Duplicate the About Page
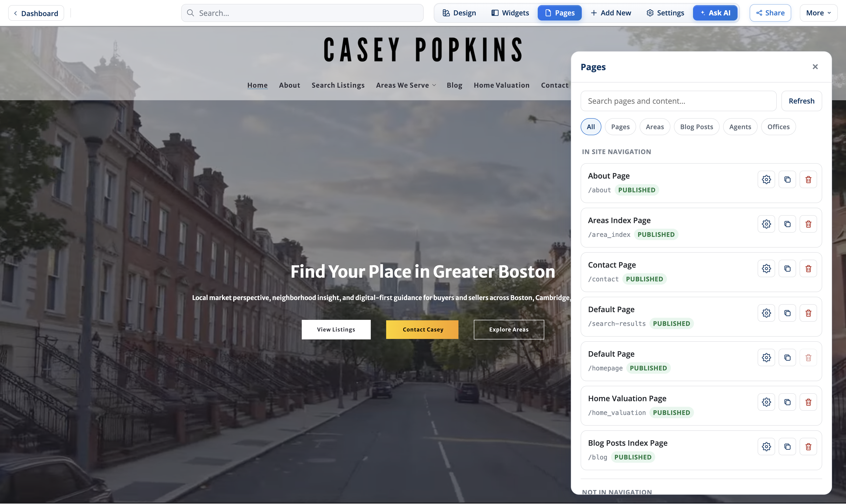Viewport: 846px width, 504px height. 787,179
